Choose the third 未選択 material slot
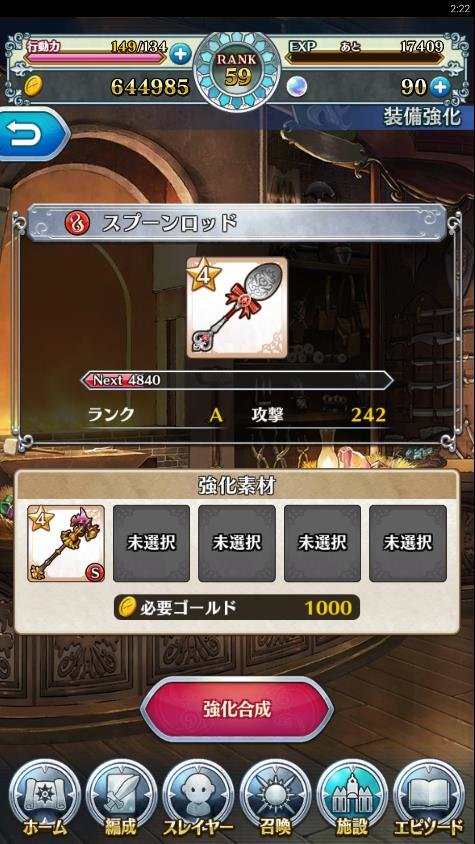The image size is (475, 844). point(237,543)
